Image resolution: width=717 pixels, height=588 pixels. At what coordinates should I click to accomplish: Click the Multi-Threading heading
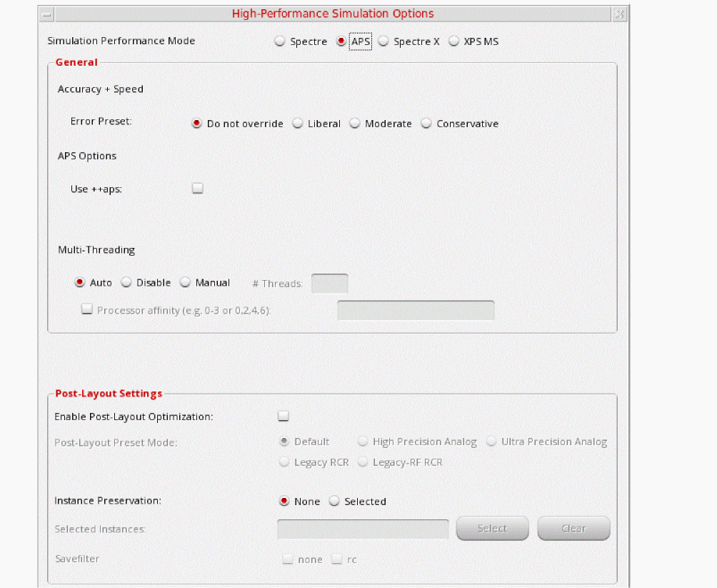coord(96,250)
